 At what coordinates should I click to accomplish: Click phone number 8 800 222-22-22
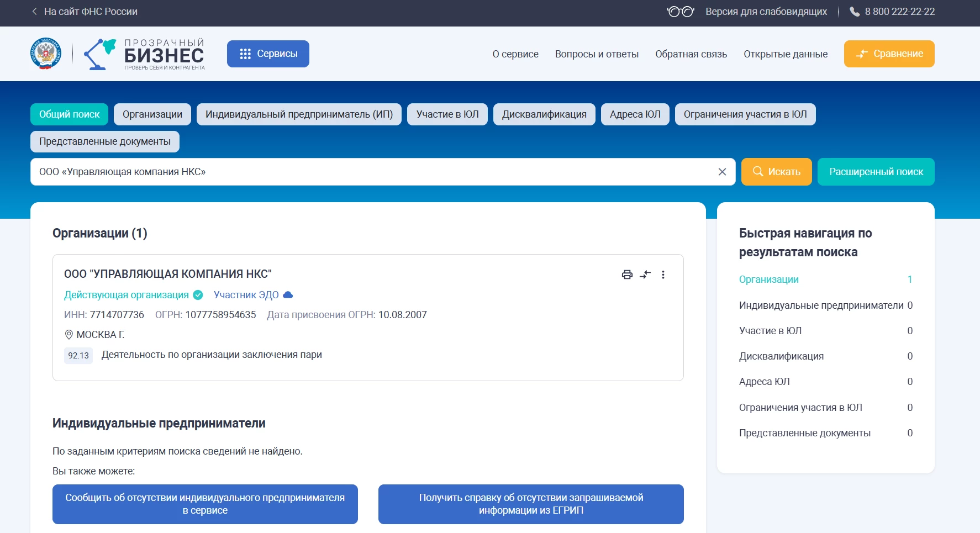900,12
